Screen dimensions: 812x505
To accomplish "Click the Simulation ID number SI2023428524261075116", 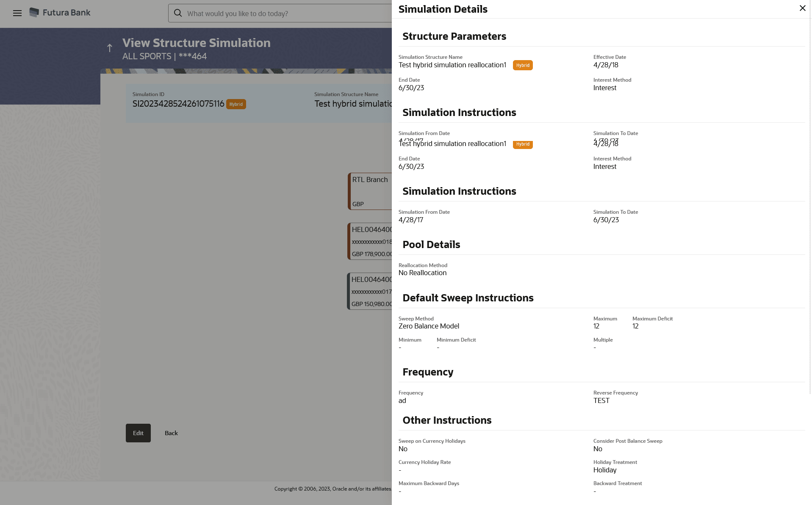I will click(x=178, y=104).
